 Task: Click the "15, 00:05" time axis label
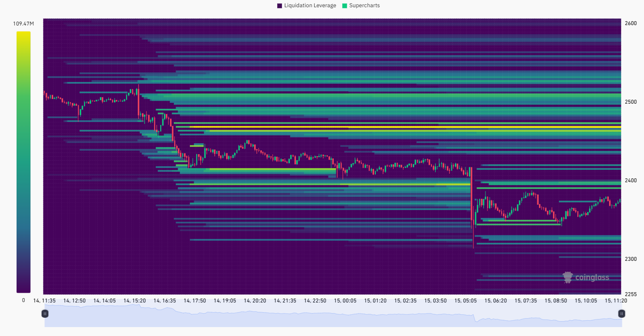(x=345, y=301)
